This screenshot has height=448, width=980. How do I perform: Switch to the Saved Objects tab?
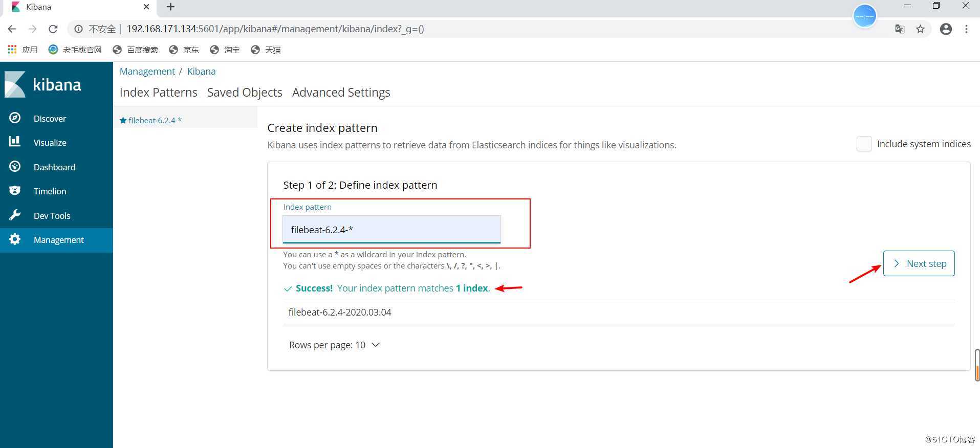point(245,93)
